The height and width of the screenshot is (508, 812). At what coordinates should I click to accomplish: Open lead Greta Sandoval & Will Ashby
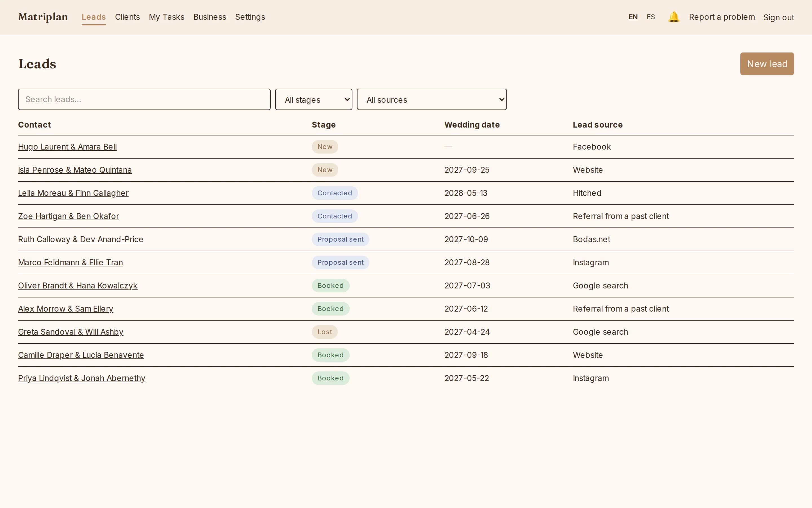(71, 332)
